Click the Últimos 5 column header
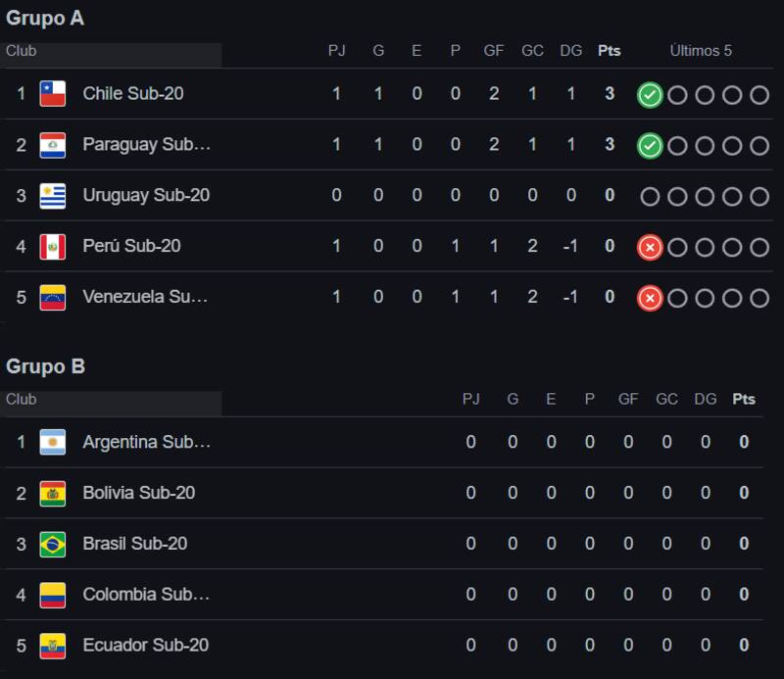The image size is (784, 679). (x=701, y=51)
